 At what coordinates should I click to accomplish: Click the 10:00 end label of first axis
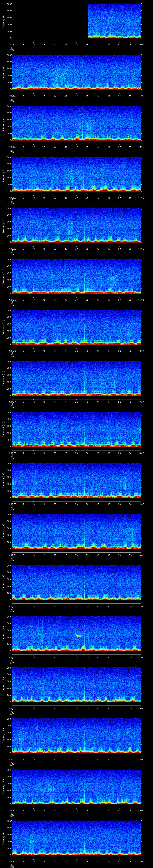coord(141,44)
